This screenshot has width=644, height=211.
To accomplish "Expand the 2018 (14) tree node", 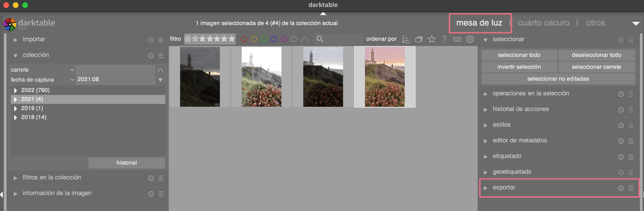I will 15,117.
